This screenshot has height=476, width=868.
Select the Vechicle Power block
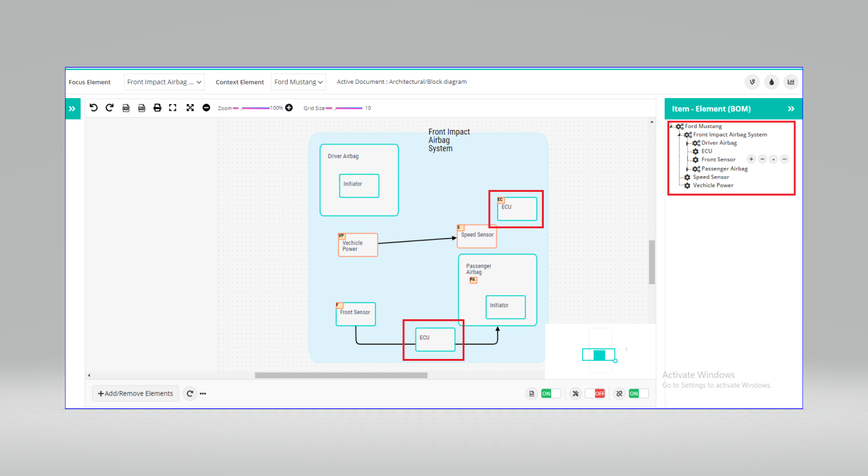(x=358, y=245)
